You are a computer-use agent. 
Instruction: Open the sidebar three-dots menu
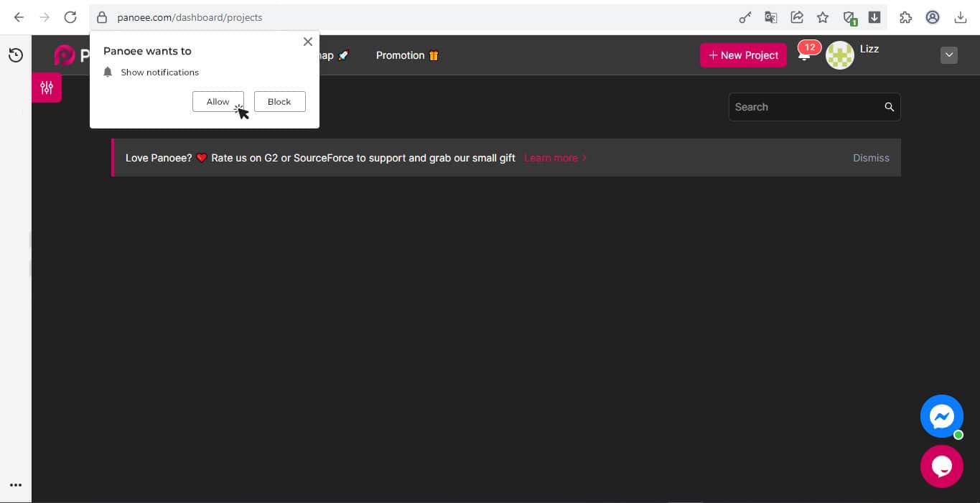[x=16, y=485]
